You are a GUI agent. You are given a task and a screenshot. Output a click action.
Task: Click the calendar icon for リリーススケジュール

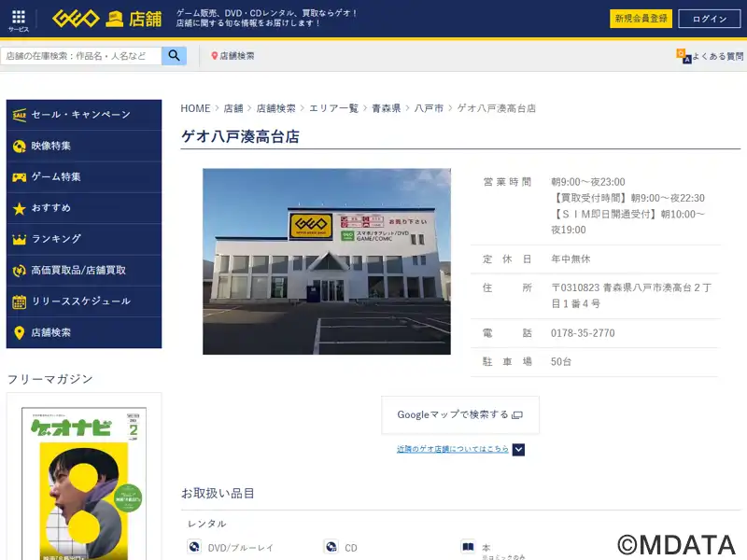coord(19,301)
